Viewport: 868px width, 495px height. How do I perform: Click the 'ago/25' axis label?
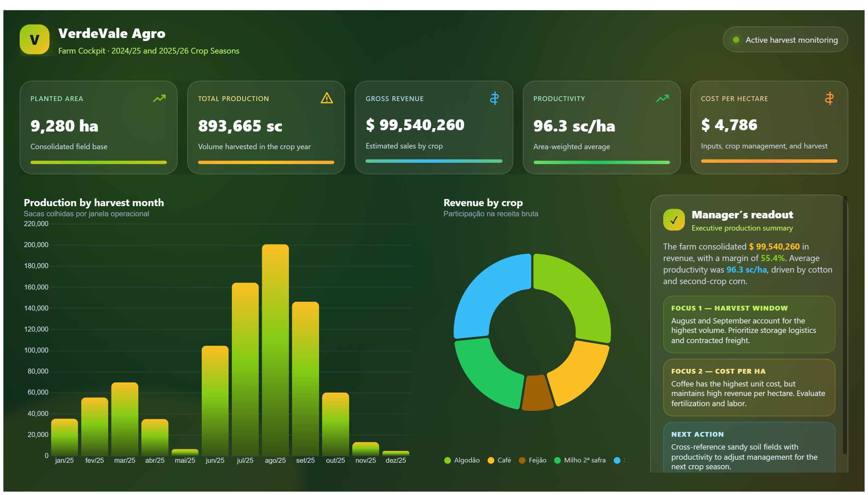(x=275, y=460)
